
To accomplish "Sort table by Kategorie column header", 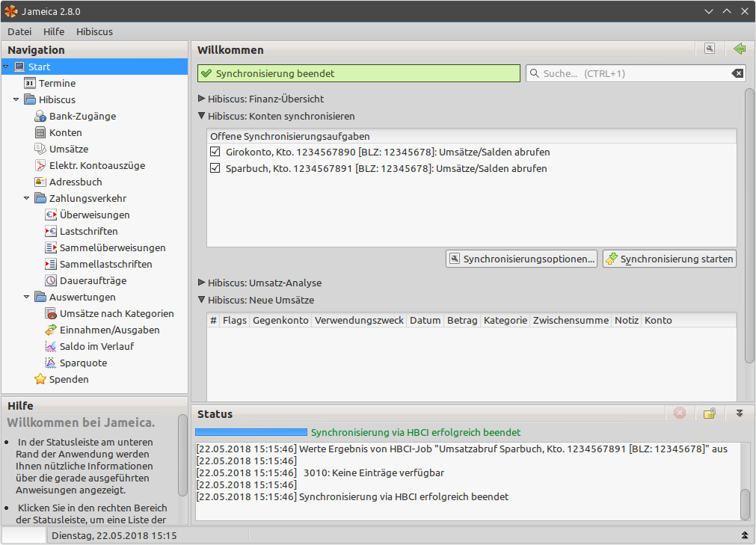I will click(x=505, y=320).
